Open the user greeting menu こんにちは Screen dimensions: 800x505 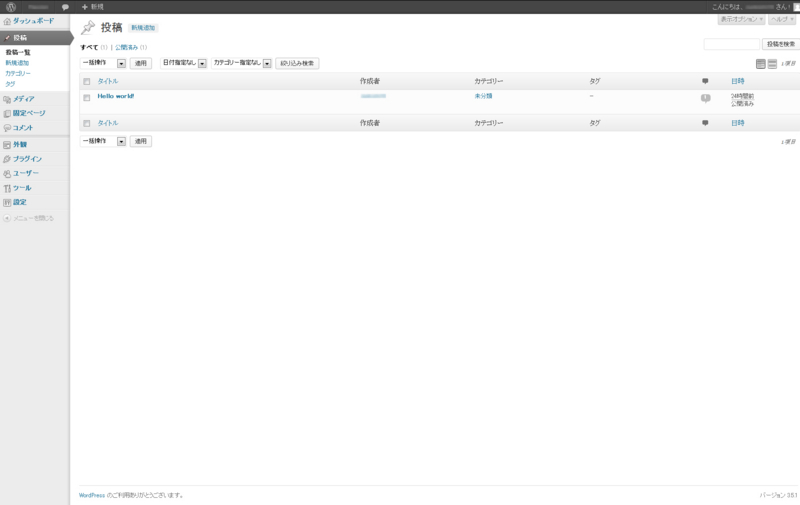click(752, 7)
